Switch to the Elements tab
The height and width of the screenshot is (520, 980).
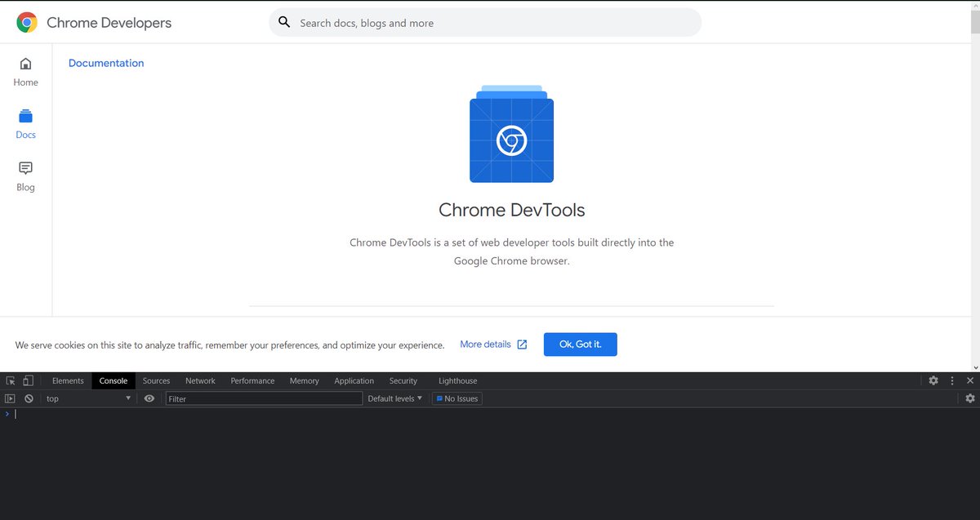point(68,380)
